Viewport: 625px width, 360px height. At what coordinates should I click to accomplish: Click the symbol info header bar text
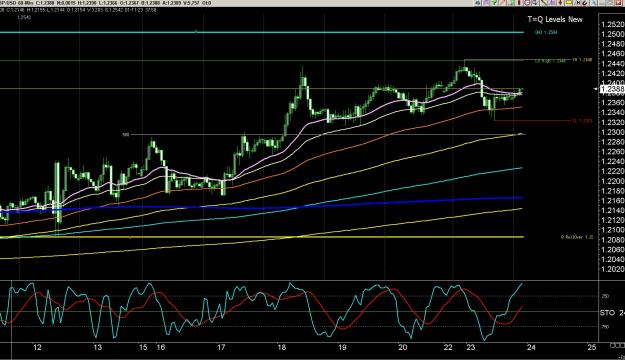pyautogui.click(x=106, y=3)
